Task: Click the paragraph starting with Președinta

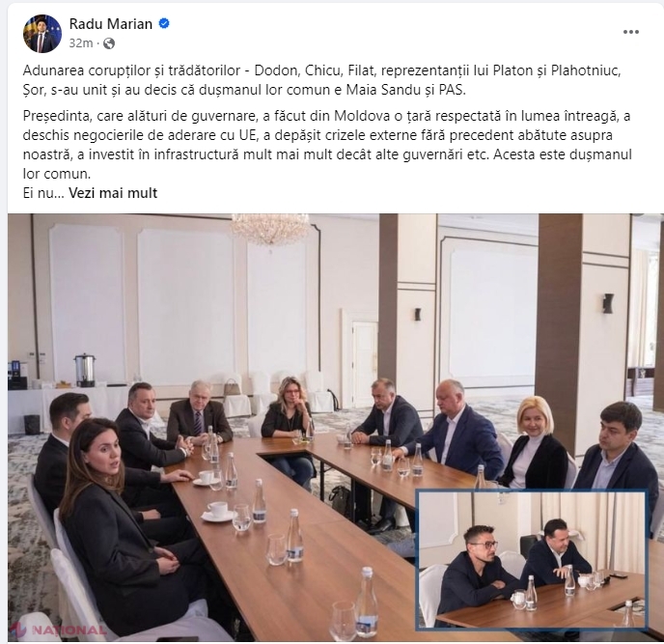Action: pyautogui.click(x=327, y=145)
